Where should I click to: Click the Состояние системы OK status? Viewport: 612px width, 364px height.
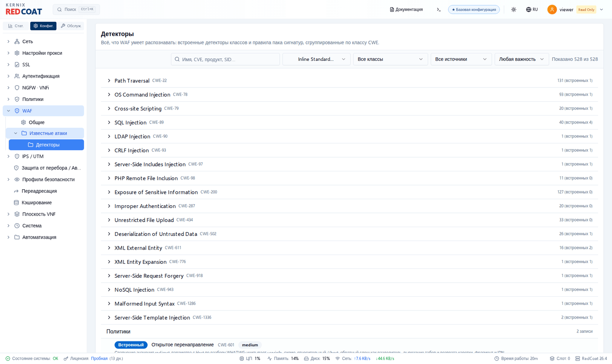click(x=32, y=359)
